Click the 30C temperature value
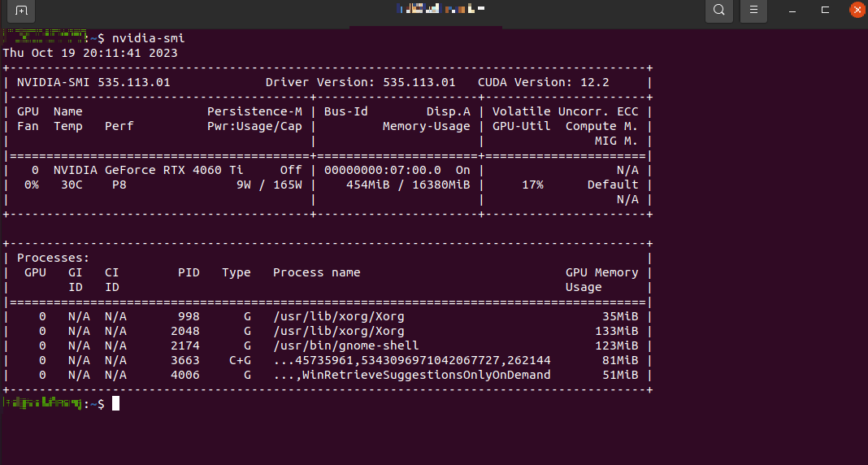Viewport: 868px width, 465px height. point(72,185)
